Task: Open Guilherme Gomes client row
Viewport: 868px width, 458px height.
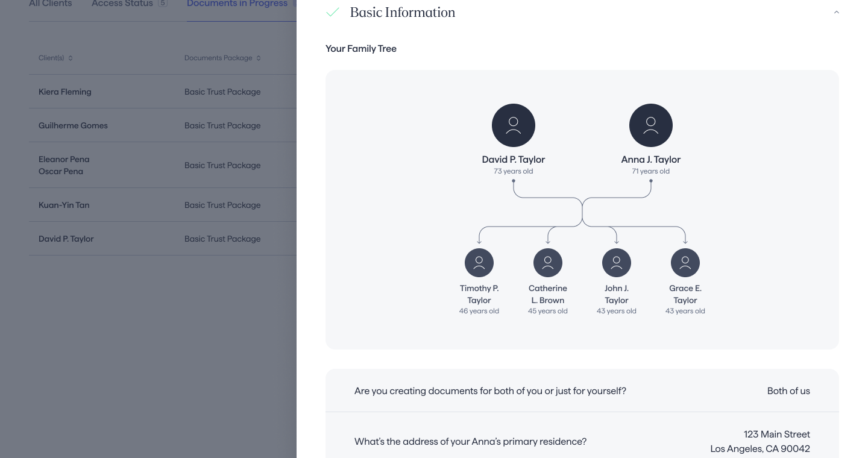Action: click(x=73, y=125)
